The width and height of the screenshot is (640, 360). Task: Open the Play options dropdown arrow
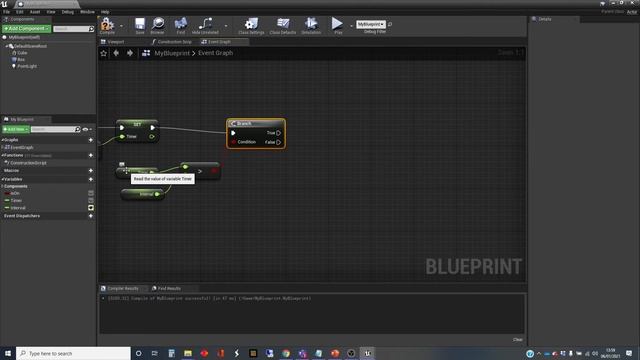(x=351, y=26)
